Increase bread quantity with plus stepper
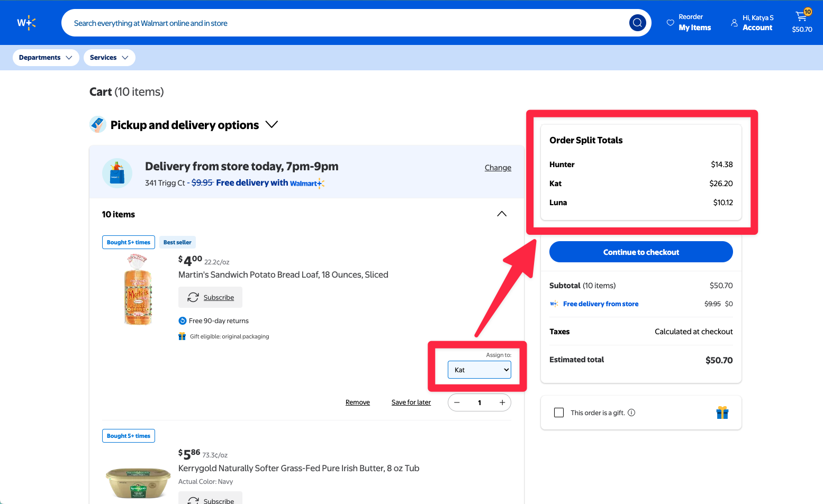Screen dimensions: 823x504 (502, 402)
